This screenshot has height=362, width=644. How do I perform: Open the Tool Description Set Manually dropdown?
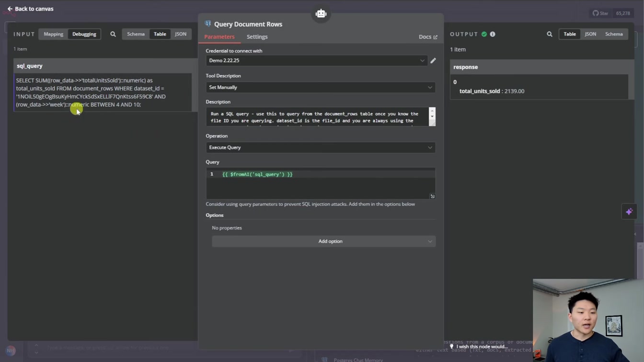(321, 87)
